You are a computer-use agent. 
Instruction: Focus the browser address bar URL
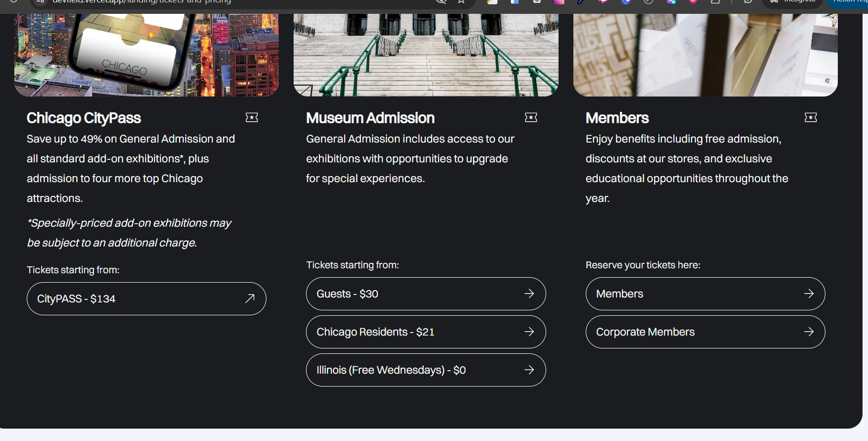pyautogui.click(x=198, y=2)
